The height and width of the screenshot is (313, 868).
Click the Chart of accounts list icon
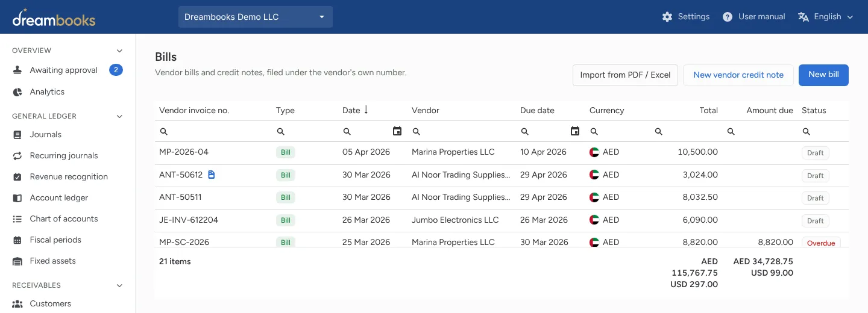(x=17, y=219)
